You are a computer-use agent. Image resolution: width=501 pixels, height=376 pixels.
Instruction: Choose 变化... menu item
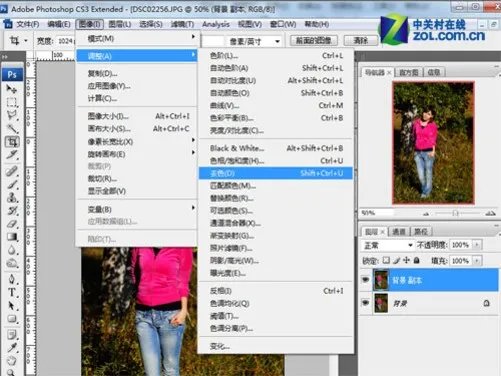(276, 346)
